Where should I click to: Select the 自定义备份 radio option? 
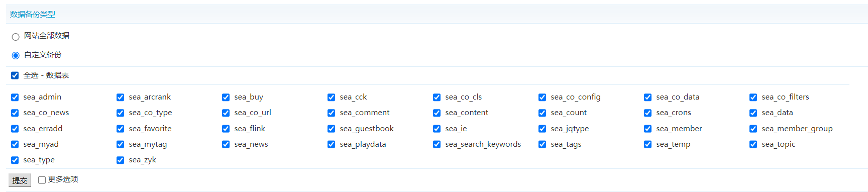pos(16,55)
